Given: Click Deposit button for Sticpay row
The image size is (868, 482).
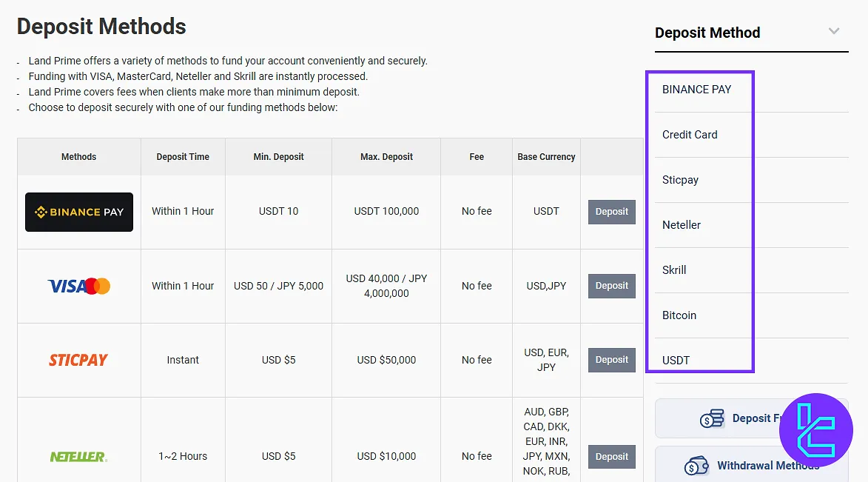Looking at the screenshot, I should [611, 360].
